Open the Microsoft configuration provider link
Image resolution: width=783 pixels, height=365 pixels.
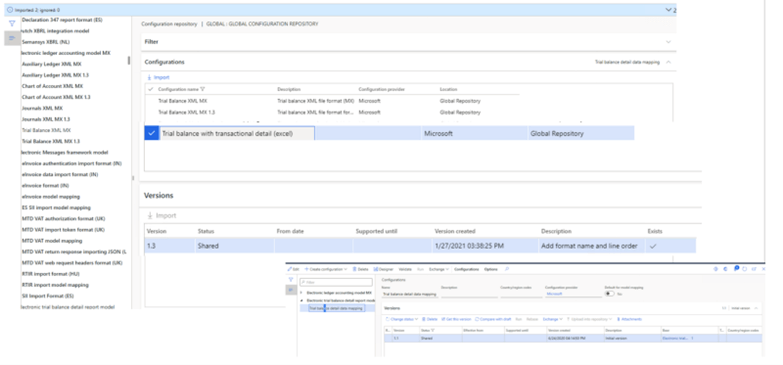554,294
